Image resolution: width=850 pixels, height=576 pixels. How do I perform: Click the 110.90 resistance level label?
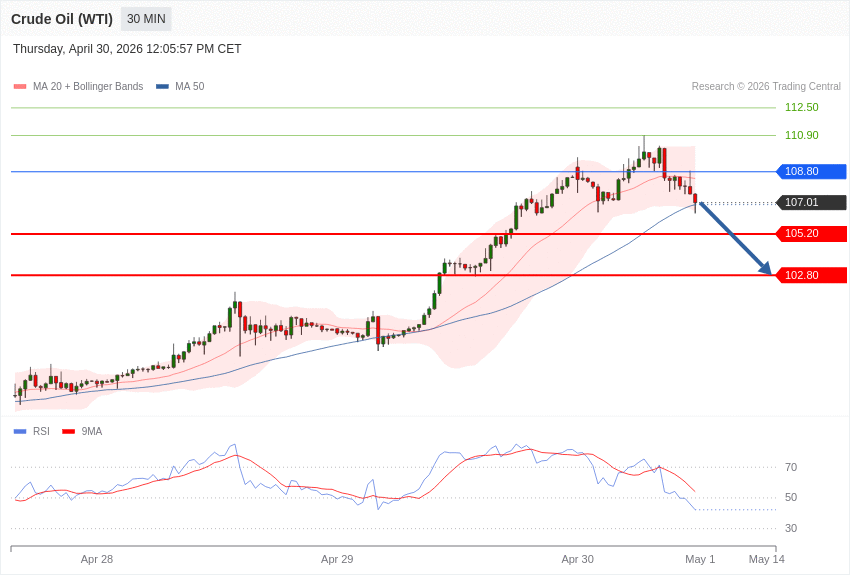pos(801,136)
